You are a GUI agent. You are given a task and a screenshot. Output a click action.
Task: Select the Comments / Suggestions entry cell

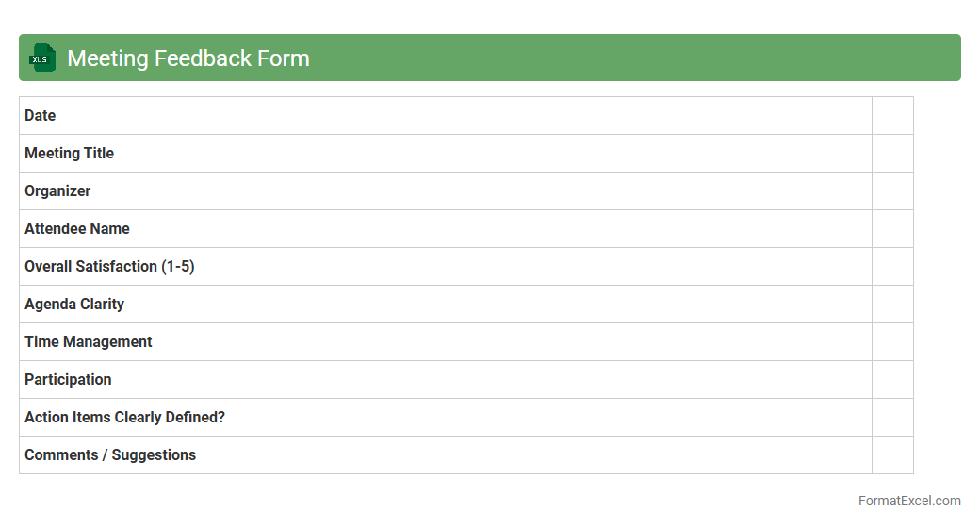pos(892,455)
